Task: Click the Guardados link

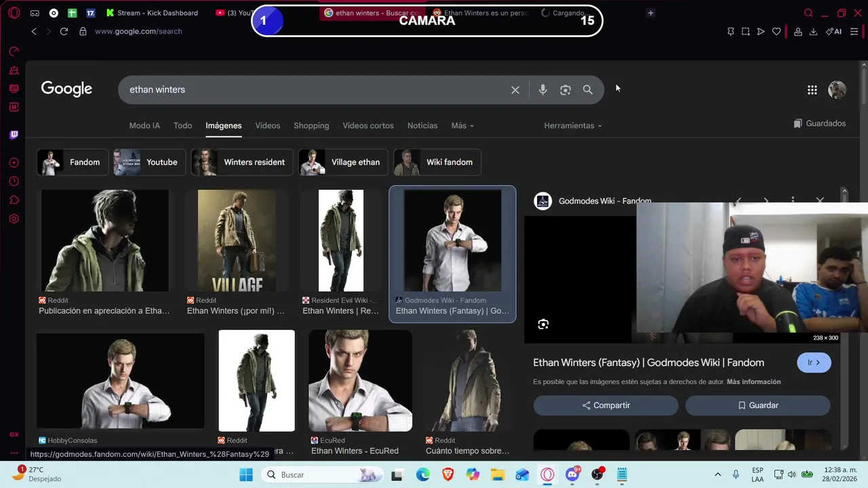Action: [819, 123]
